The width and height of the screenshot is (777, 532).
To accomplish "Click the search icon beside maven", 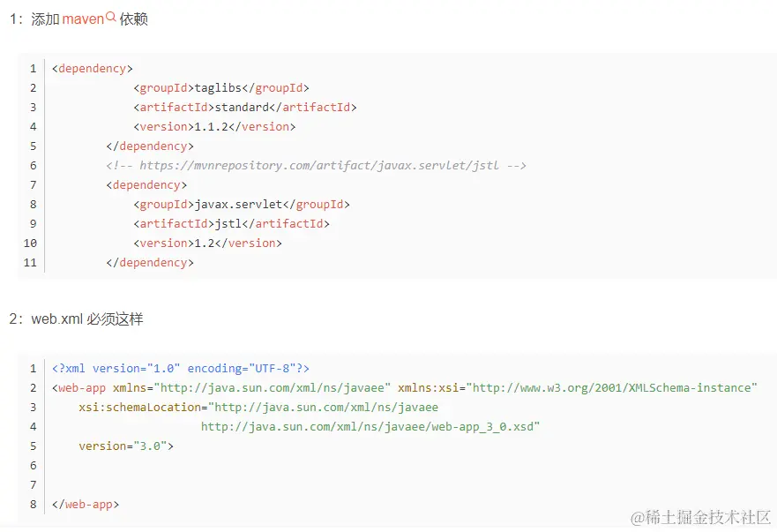I will [x=111, y=17].
